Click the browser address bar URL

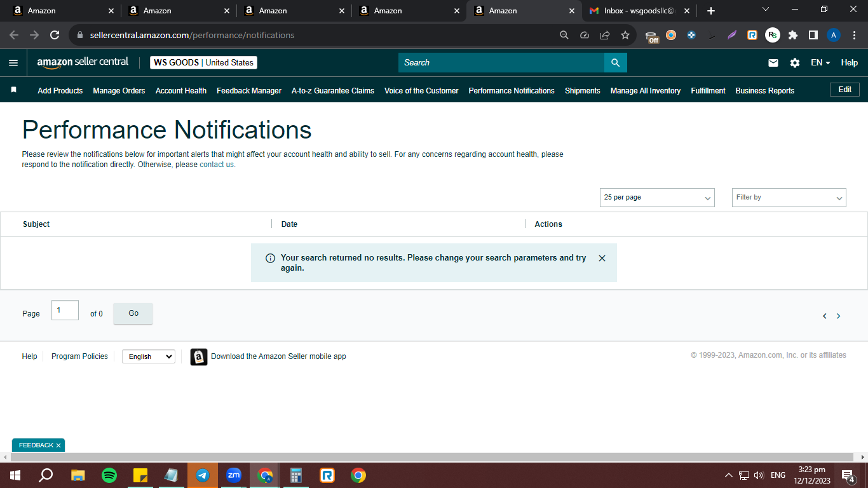tap(192, 35)
